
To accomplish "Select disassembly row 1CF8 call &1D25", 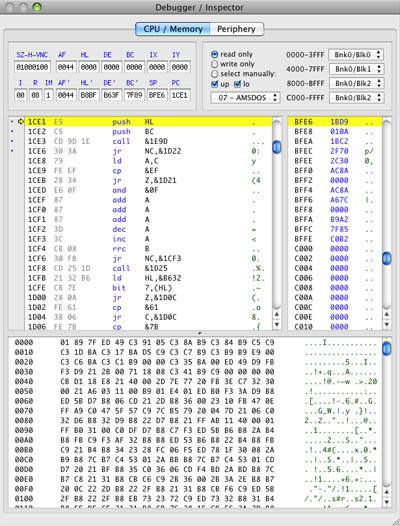I will [x=148, y=268].
